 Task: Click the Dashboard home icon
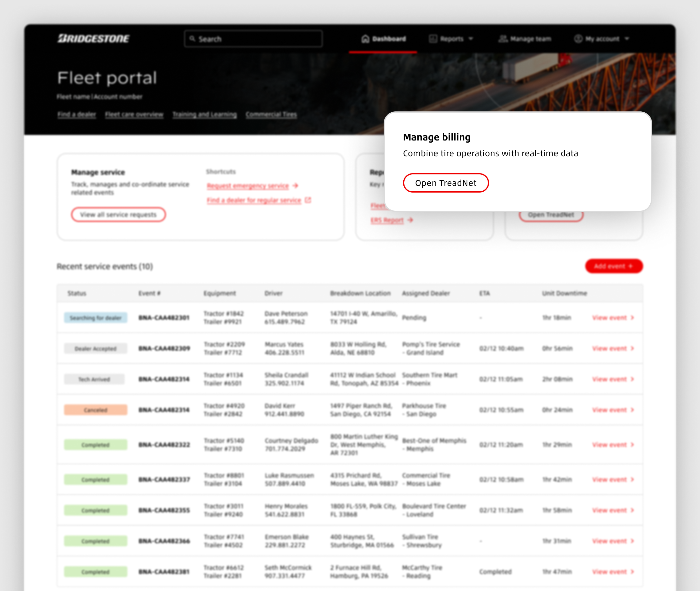point(365,39)
